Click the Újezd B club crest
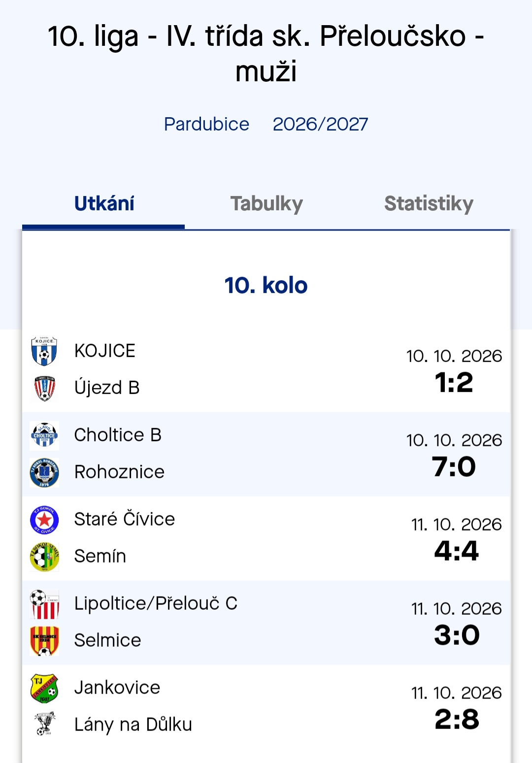The width and height of the screenshot is (532, 763). point(44,388)
